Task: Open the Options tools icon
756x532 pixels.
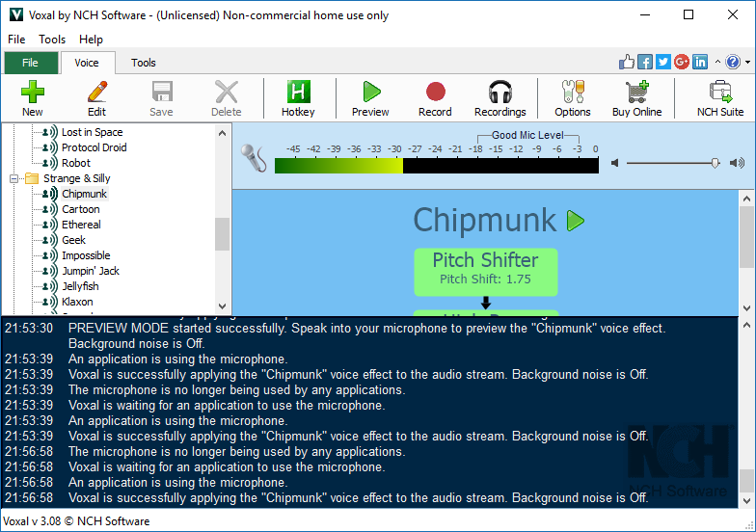Action: coord(573,92)
